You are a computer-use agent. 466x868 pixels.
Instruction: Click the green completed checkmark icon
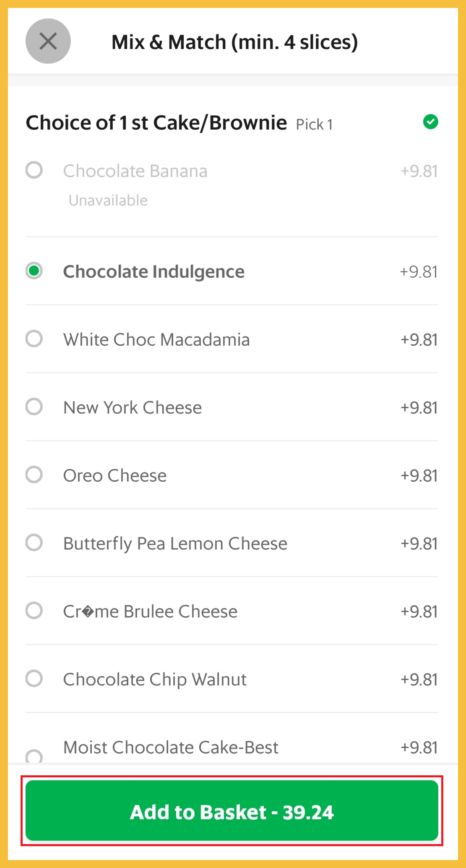tap(430, 122)
